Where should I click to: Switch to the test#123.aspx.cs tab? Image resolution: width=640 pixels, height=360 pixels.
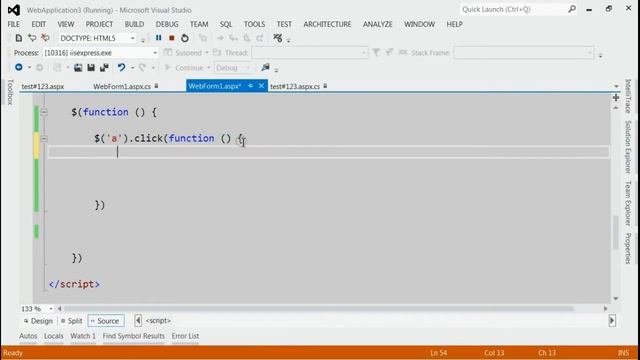click(x=295, y=86)
